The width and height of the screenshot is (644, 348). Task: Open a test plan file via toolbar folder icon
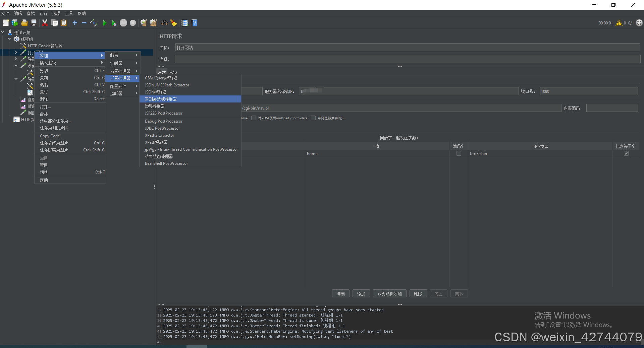(24, 23)
